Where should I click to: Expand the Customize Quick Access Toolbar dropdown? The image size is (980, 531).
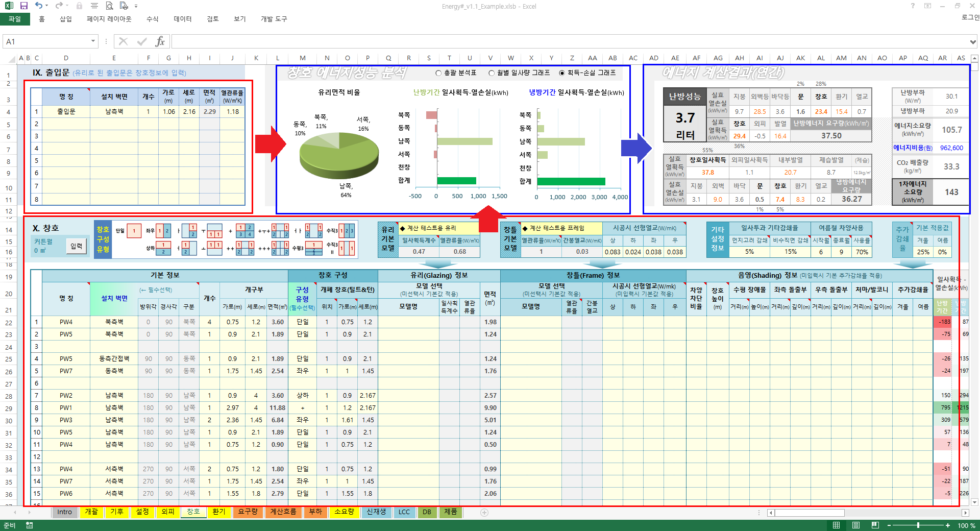coord(136,6)
